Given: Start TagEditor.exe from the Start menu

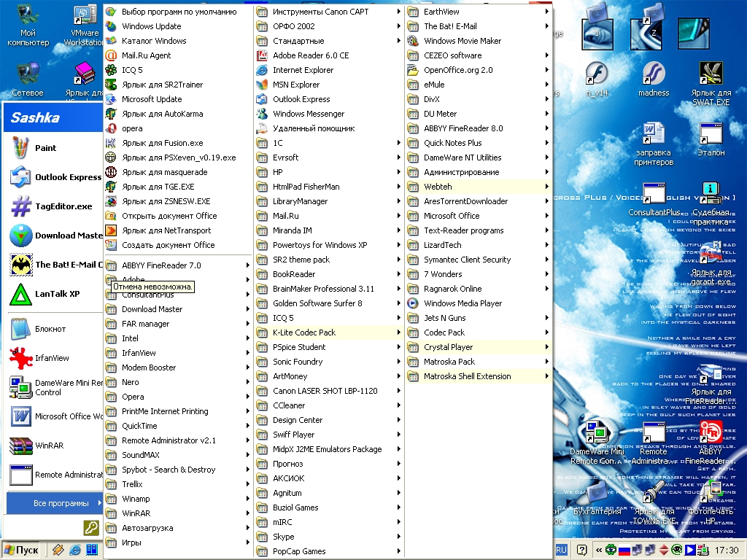Looking at the screenshot, I should pos(53,206).
